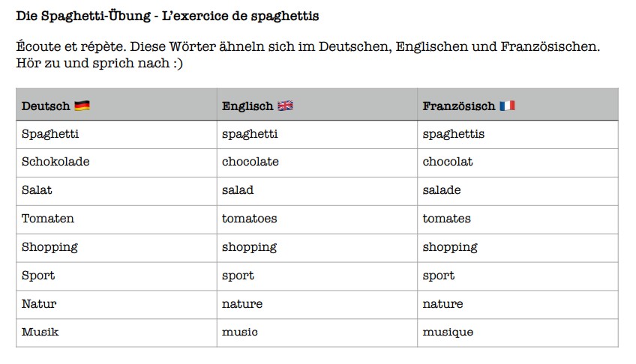Click the English word 'tomatoes'

click(249, 219)
